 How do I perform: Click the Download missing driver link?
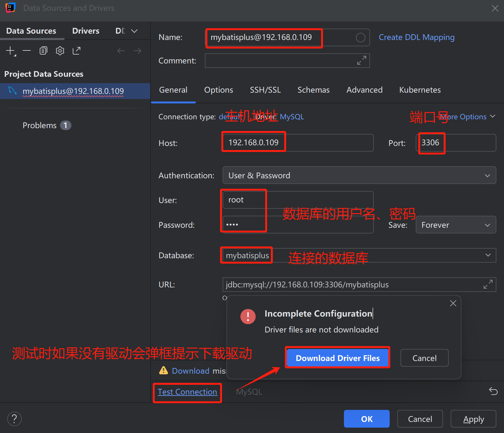pos(191,371)
